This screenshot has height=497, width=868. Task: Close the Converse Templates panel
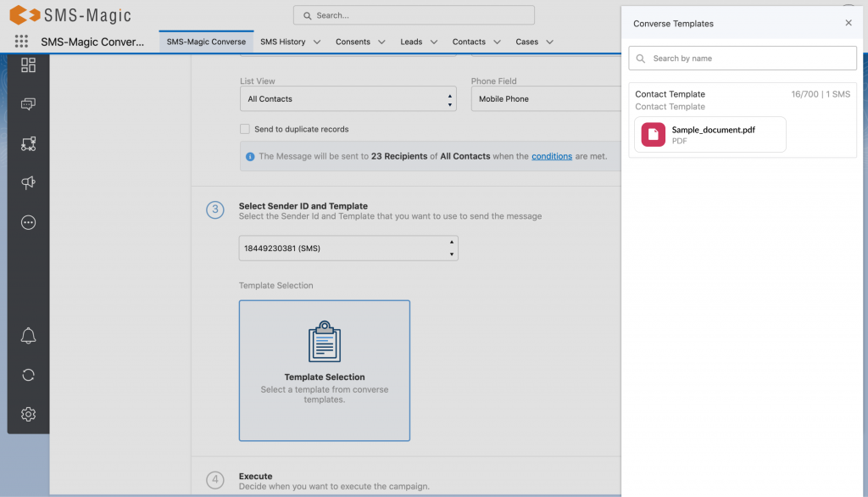849,23
